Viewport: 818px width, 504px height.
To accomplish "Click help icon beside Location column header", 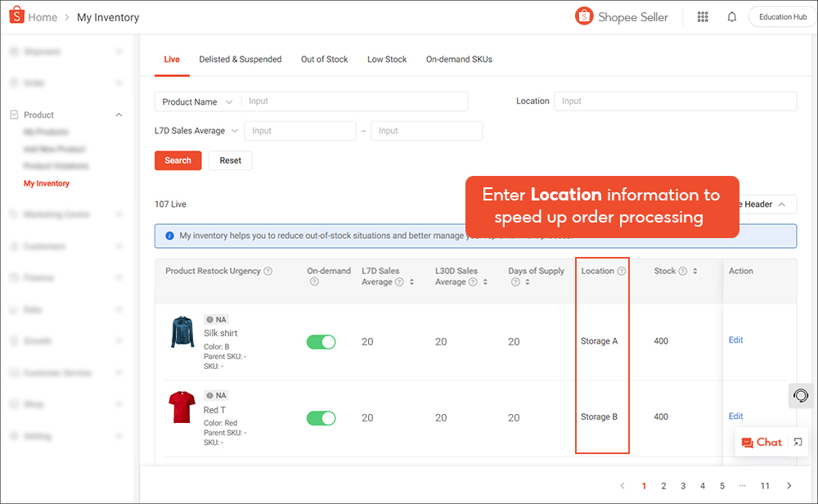I will pos(622,271).
